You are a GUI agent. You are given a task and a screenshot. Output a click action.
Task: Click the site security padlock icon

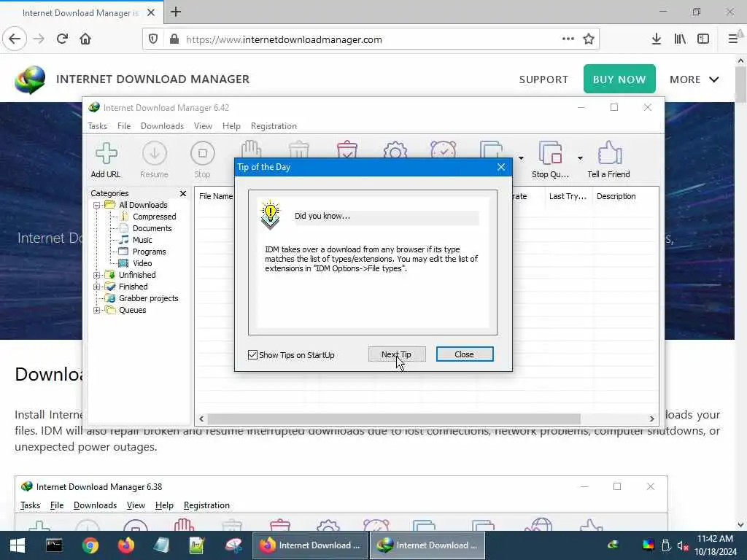[x=174, y=39]
